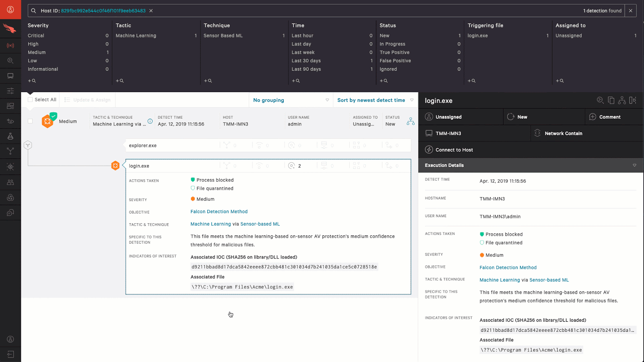
Task: Check the detection row checkbox
Action: point(30,121)
